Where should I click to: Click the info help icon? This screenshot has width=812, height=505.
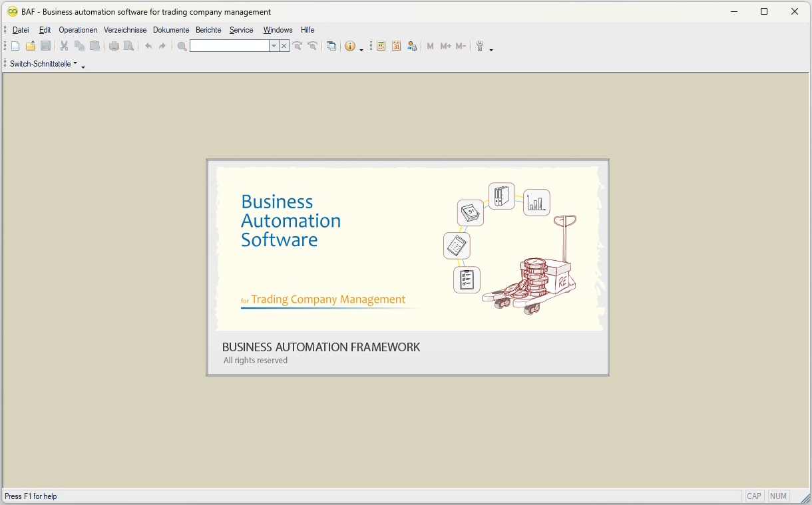point(350,46)
